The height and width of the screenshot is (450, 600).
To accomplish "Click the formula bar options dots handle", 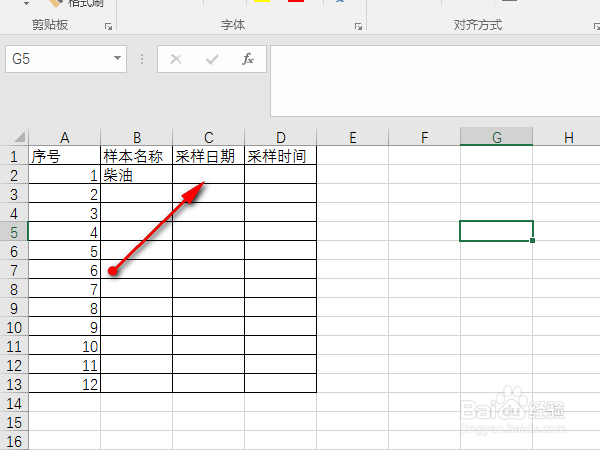I will pos(142,59).
